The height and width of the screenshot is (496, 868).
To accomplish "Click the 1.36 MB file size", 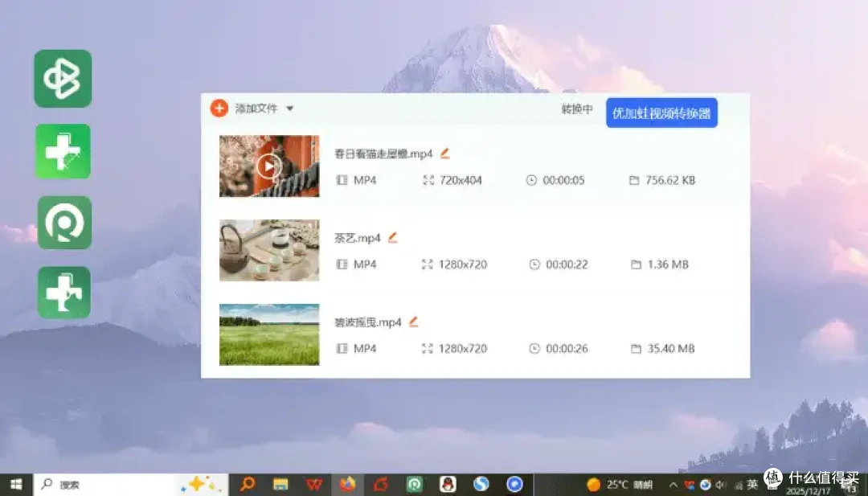I will coord(668,264).
